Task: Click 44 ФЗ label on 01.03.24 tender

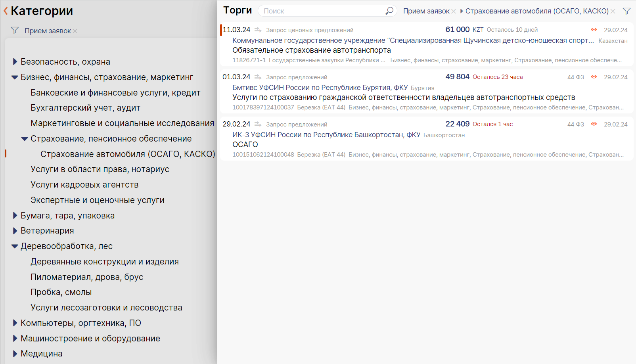Action: pos(576,77)
